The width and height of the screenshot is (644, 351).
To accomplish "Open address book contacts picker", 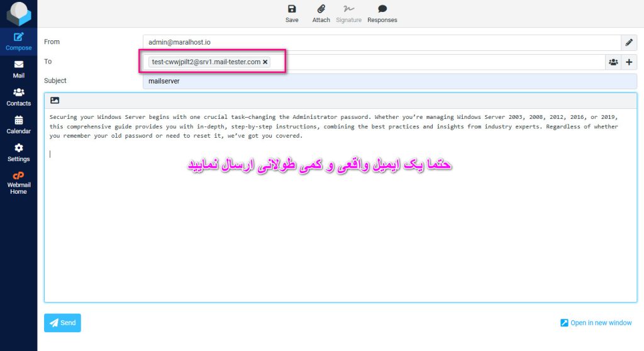I will [613, 62].
